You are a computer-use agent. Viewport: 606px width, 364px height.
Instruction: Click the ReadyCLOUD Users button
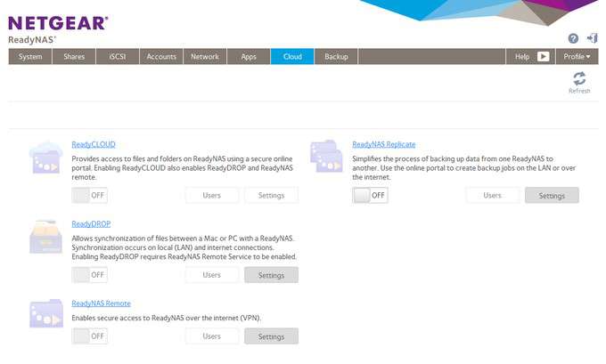point(212,195)
